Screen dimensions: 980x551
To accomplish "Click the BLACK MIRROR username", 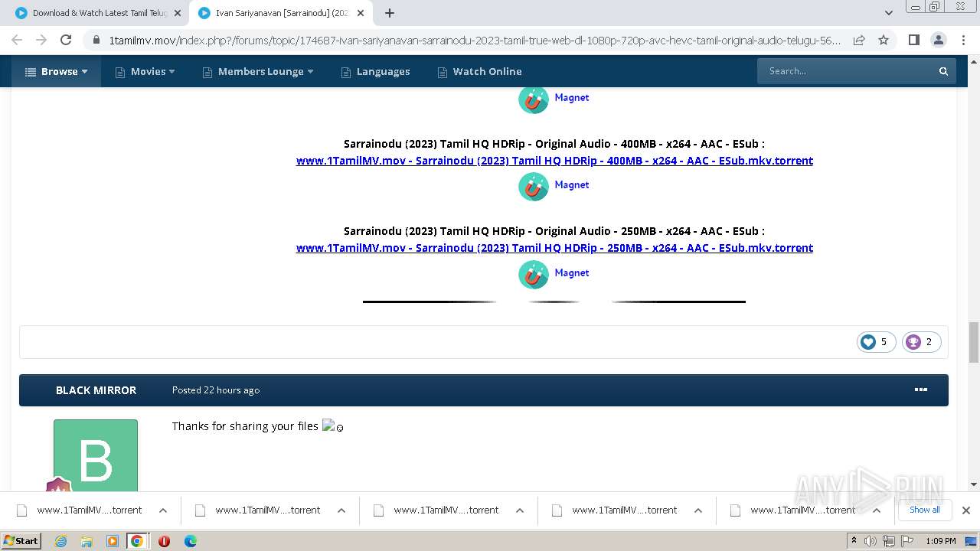I will (96, 390).
